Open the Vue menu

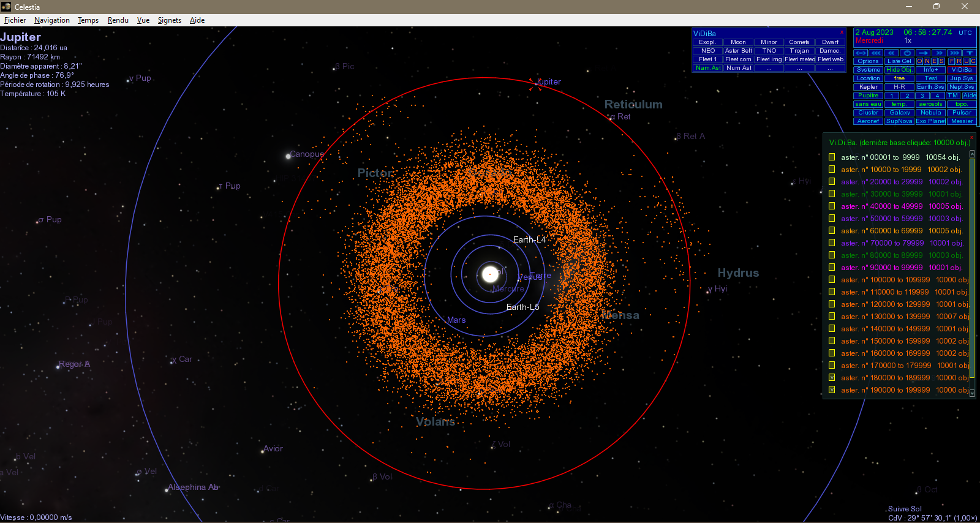[x=143, y=20]
